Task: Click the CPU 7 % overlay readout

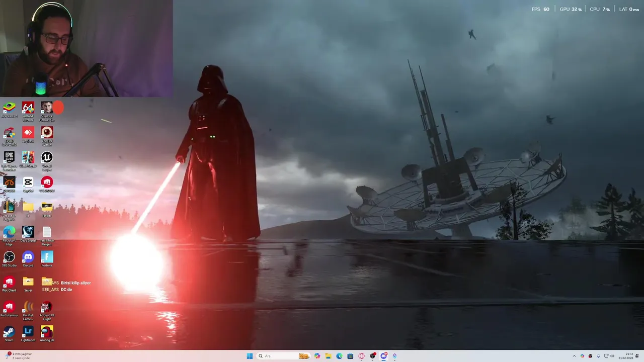Action: 600,9
